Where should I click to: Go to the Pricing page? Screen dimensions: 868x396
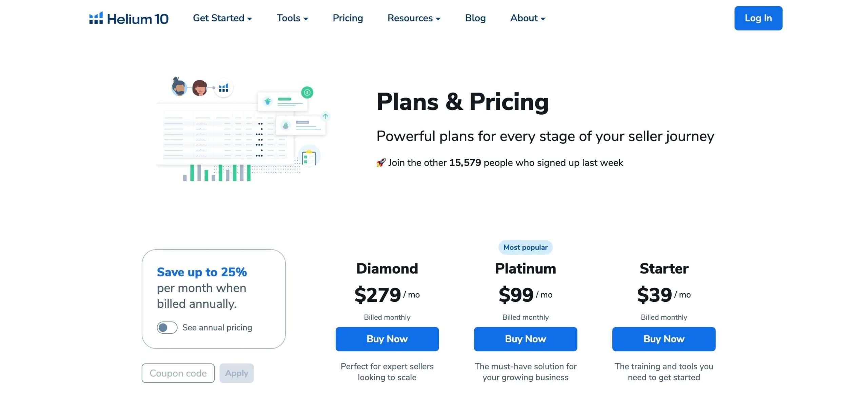348,18
